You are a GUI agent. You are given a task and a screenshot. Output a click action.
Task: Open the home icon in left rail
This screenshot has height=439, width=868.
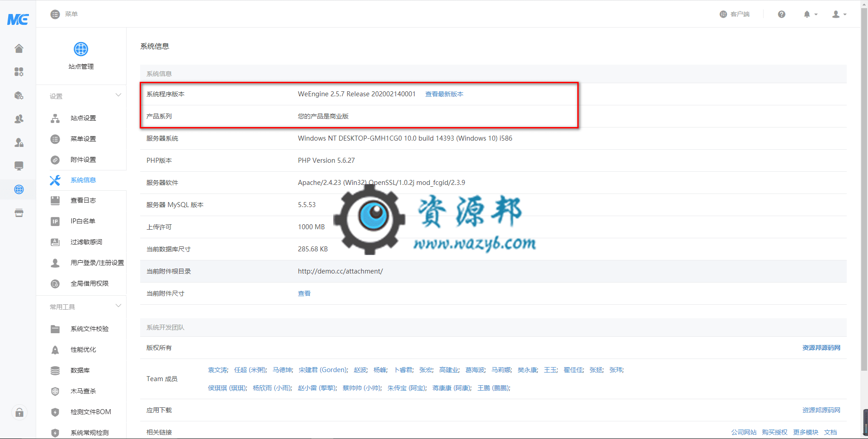click(19, 48)
